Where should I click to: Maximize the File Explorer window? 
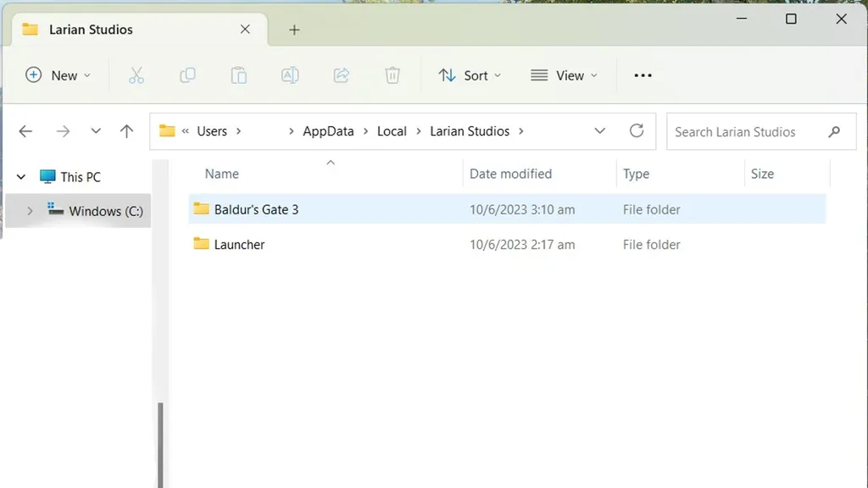point(791,19)
